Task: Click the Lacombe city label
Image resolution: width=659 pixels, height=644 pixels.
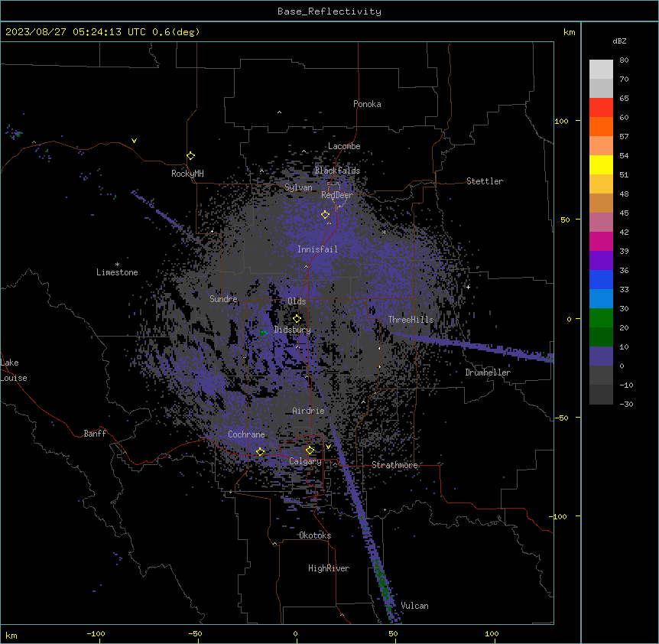Action: 344,146
